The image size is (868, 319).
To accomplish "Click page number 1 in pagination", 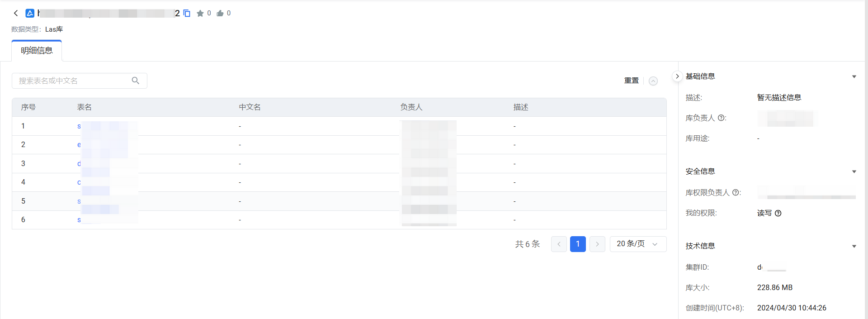I will 578,244.
